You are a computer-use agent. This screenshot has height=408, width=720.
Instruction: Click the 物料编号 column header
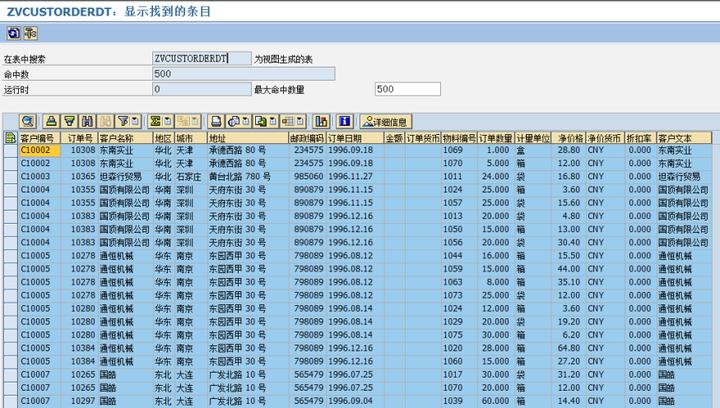pos(459,138)
